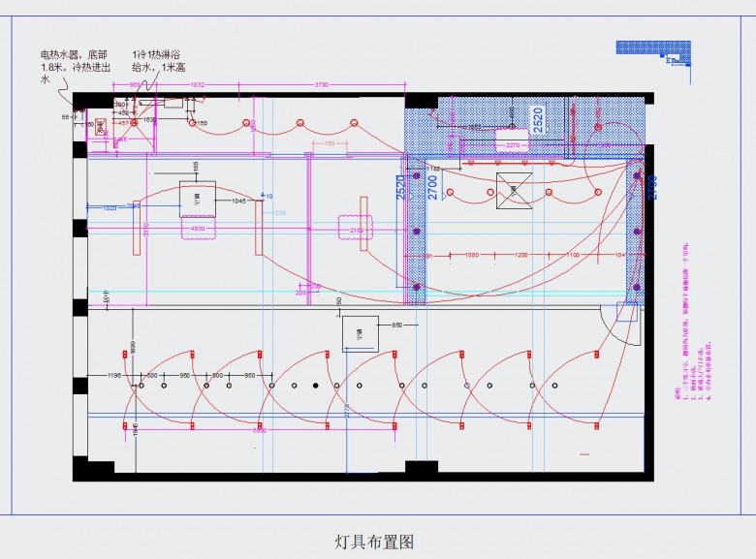Select the pink revision cloud labeled 2150
This screenshot has width=756, height=559.
(356, 231)
